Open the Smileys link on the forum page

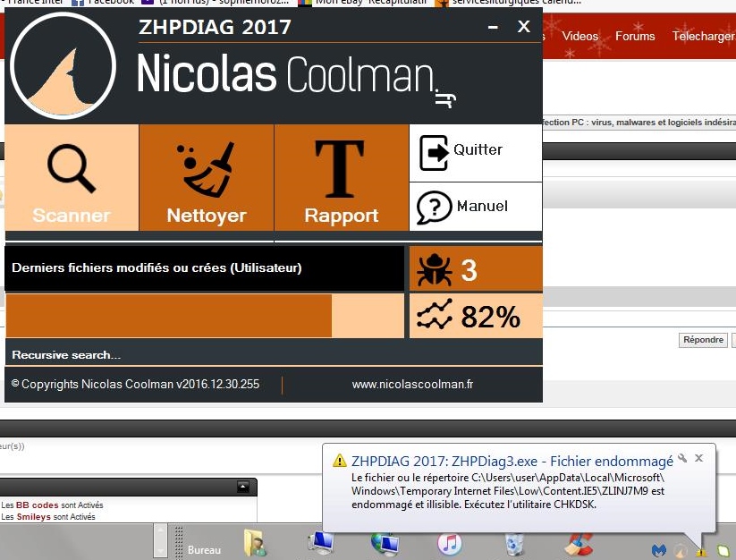point(34,517)
